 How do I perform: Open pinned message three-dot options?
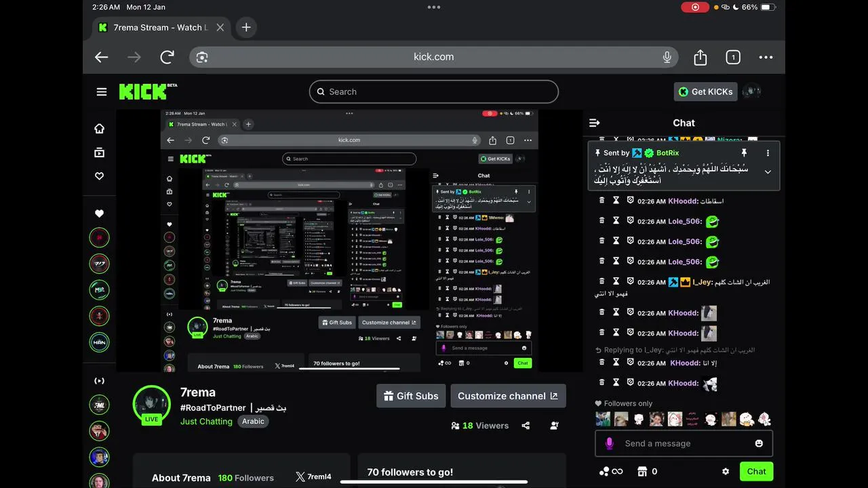coord(768,153)
